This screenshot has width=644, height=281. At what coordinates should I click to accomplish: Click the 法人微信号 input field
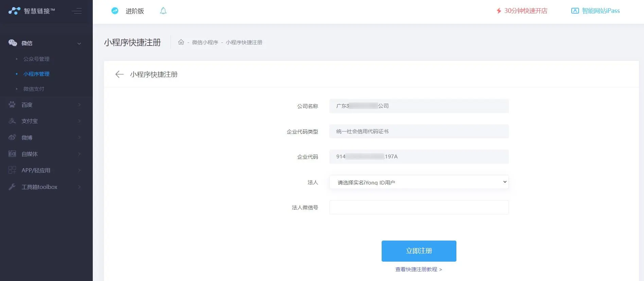point(419,207)
